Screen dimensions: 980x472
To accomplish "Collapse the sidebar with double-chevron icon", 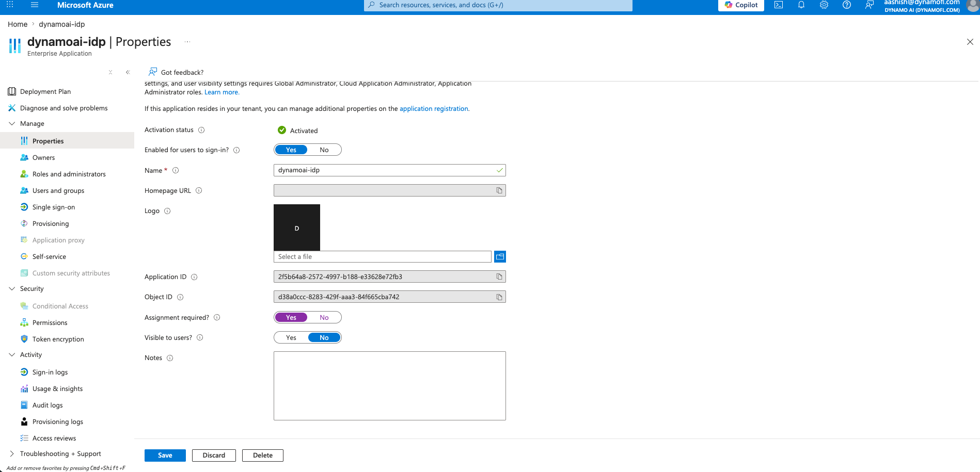I will point(128,72).
